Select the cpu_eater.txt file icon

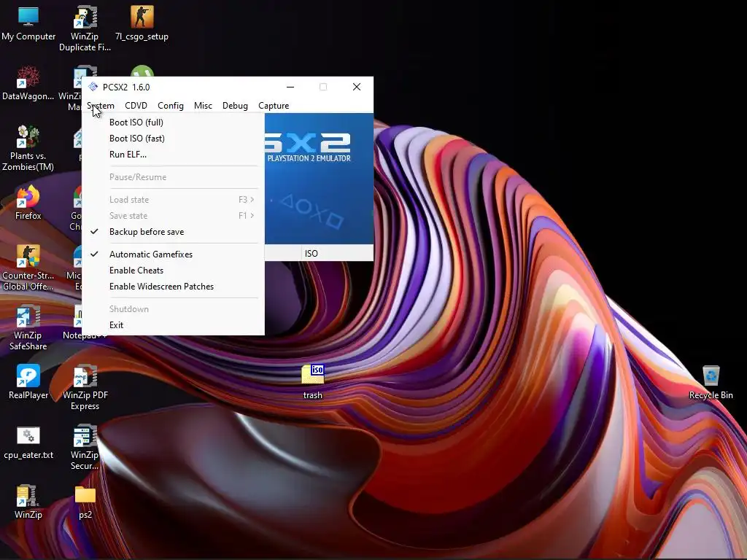coord(28,441)
